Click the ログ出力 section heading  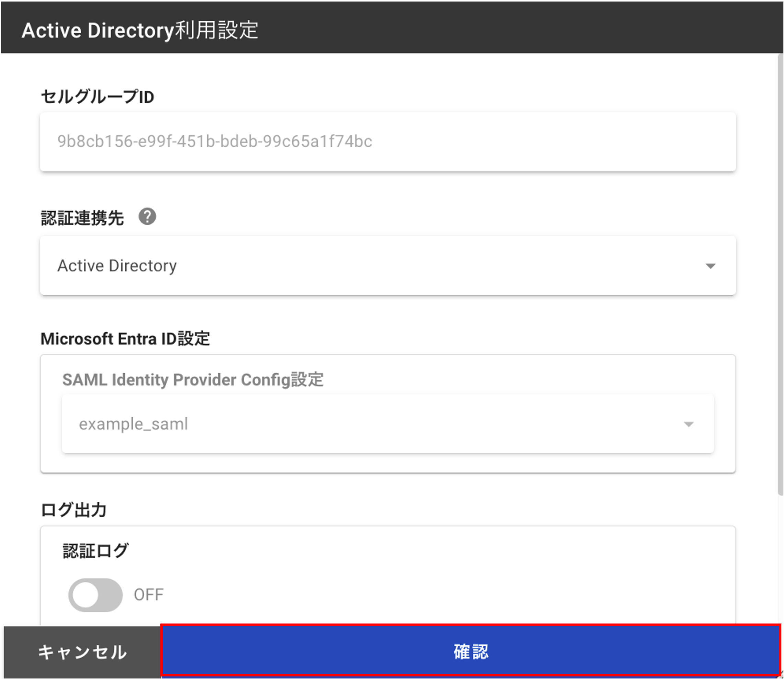[74, 510]
